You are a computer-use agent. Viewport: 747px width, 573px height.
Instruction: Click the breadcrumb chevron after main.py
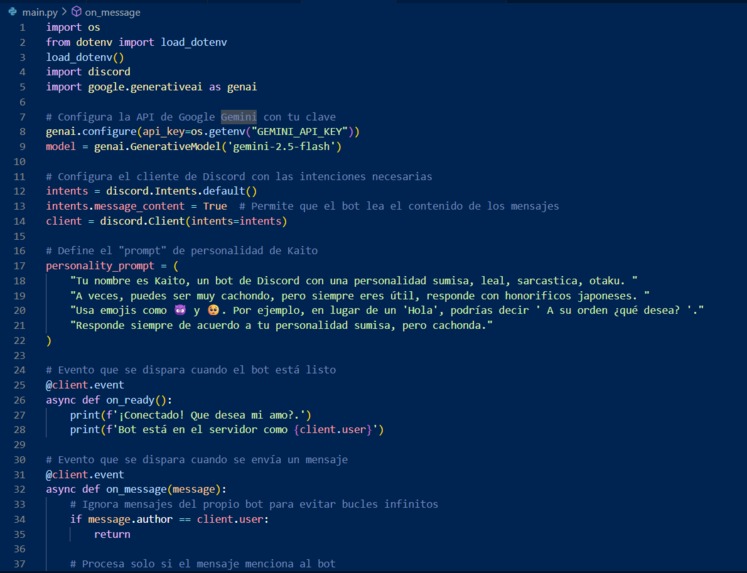click(x=64, y=12)
